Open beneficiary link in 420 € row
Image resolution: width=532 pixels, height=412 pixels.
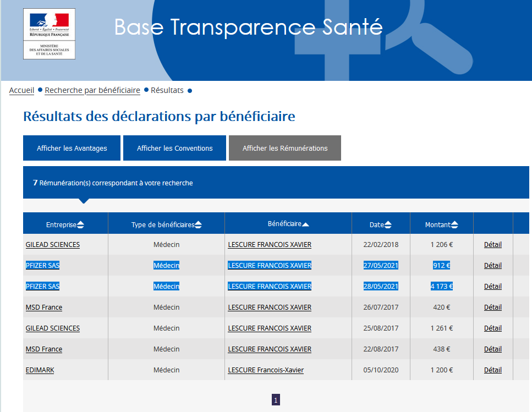(270, 307)
